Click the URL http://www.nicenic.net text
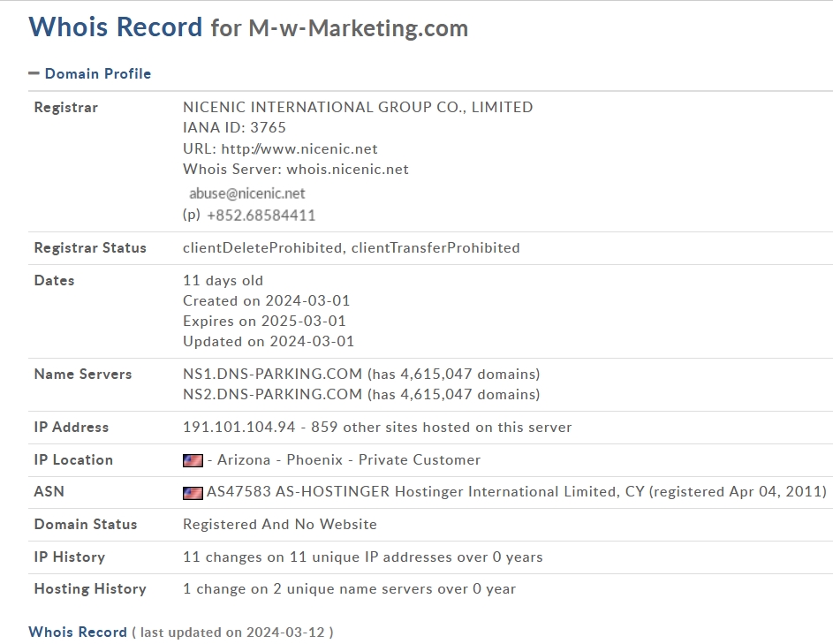 click(x=281, y=148)
